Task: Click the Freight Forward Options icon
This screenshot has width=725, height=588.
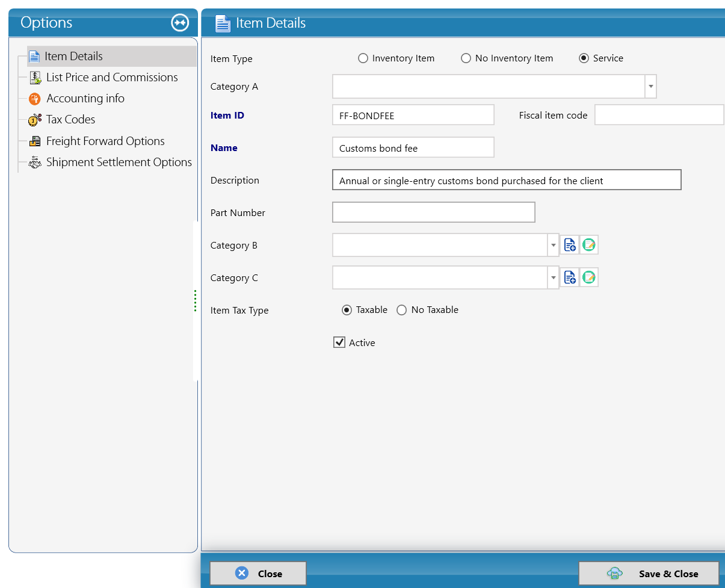Action: [35, 141]
